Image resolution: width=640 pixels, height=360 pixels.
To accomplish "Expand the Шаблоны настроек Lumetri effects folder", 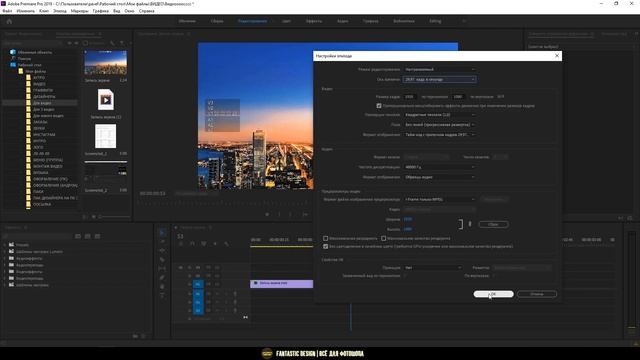I will coord(5,252).
